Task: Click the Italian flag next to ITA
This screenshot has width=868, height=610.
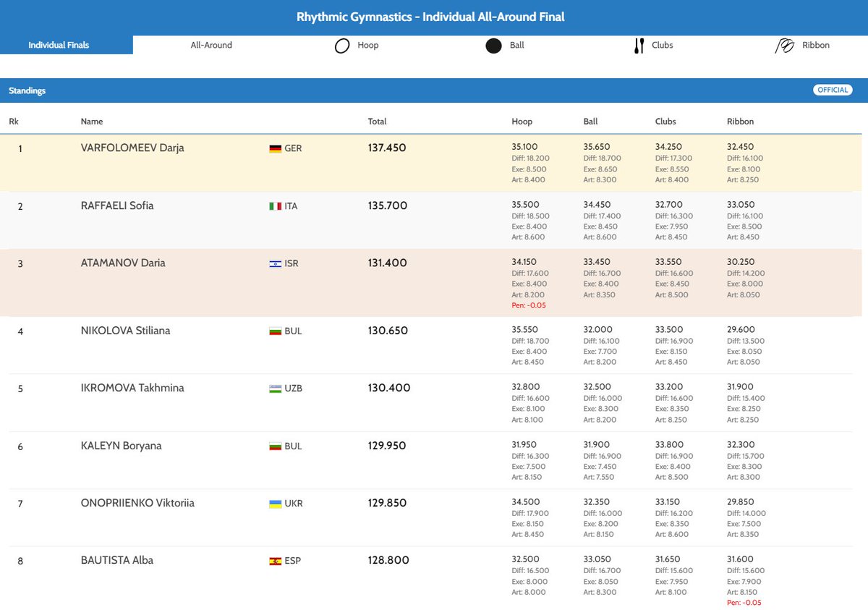Action: coord(275,206)
